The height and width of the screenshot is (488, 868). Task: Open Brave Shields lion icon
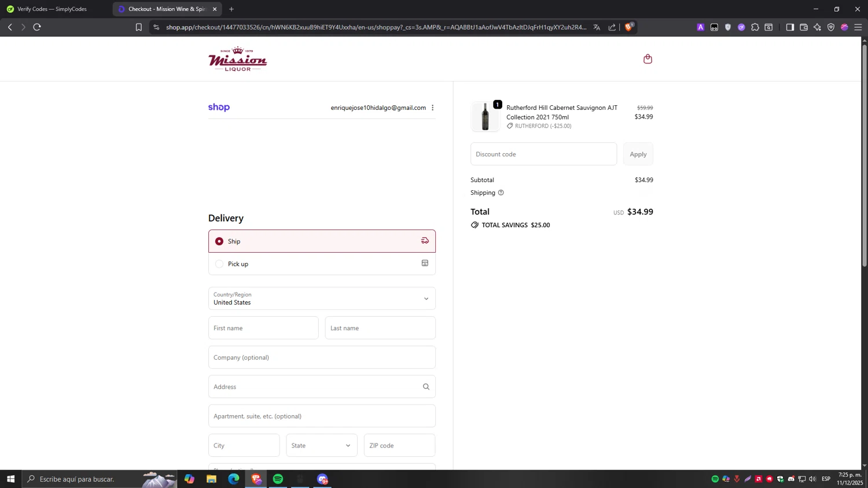pyautogui.click(x=629, y=27)
